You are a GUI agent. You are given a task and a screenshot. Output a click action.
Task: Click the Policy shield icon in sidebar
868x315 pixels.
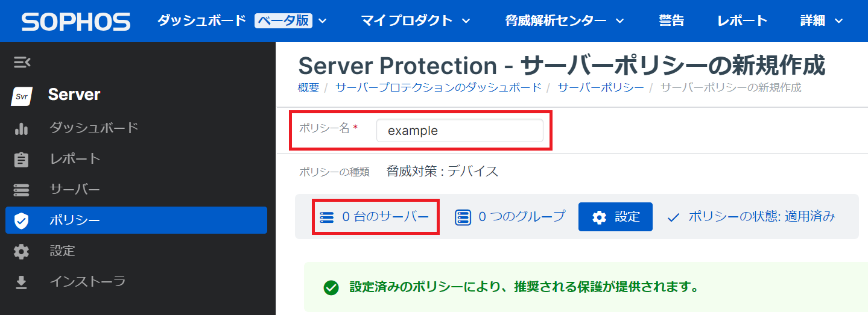coord(22,220)
